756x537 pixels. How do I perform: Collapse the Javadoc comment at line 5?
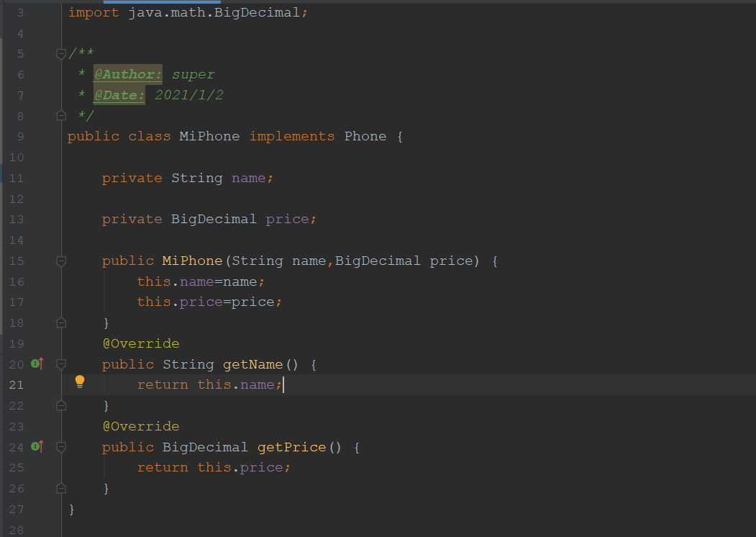pos(61,54)
